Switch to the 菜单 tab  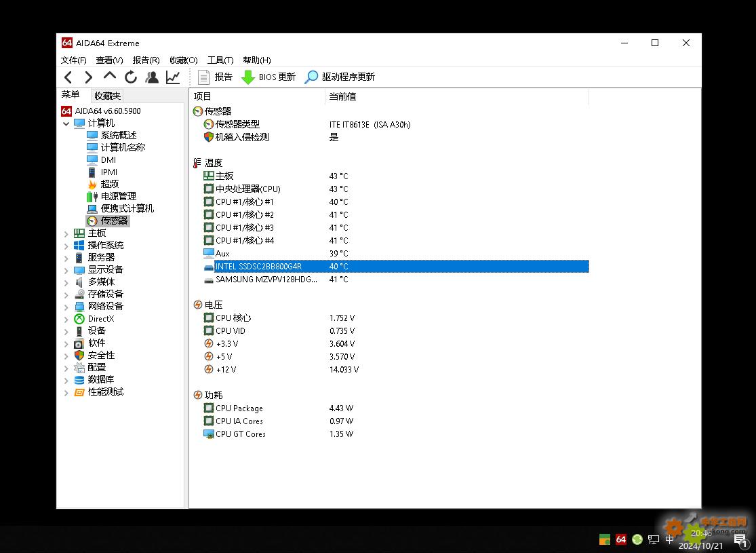pyautogui.click(x=71, y=94)
